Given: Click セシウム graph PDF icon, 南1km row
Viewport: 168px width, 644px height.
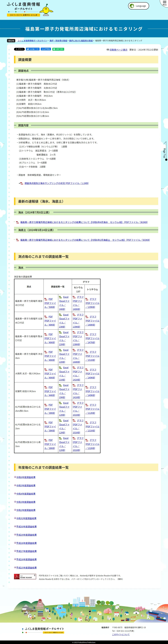Looking at the screenshot, I should tap(74, 438).
